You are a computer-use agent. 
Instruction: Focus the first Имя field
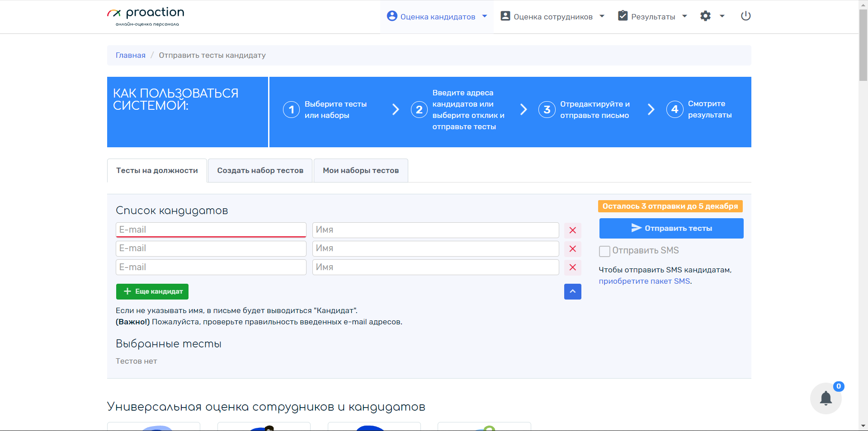pos(436,230)
